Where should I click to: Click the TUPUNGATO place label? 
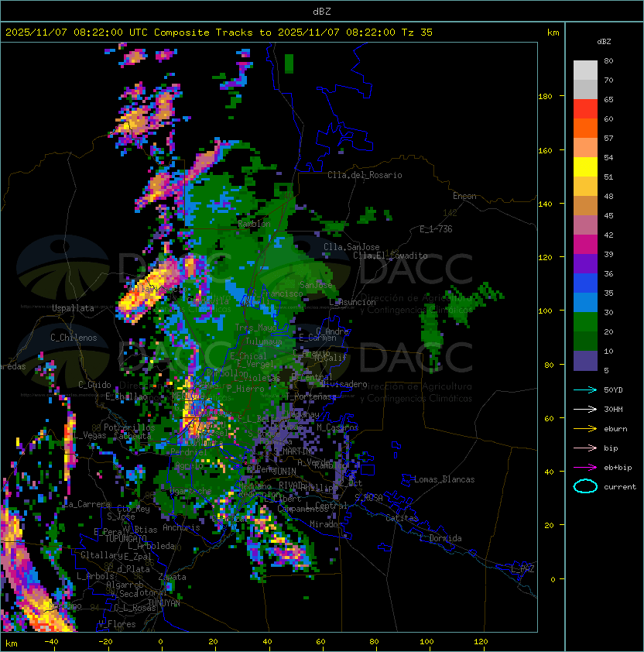(125, 538)
